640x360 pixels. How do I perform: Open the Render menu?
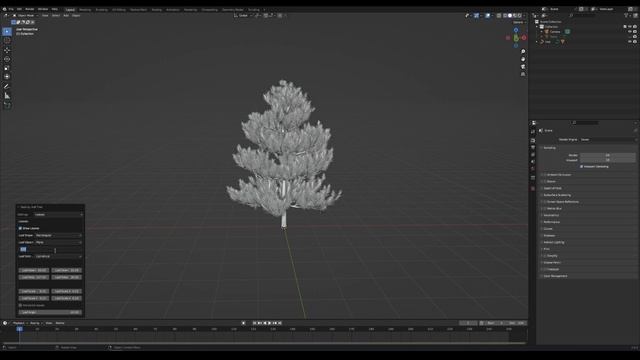pos(30,9)
